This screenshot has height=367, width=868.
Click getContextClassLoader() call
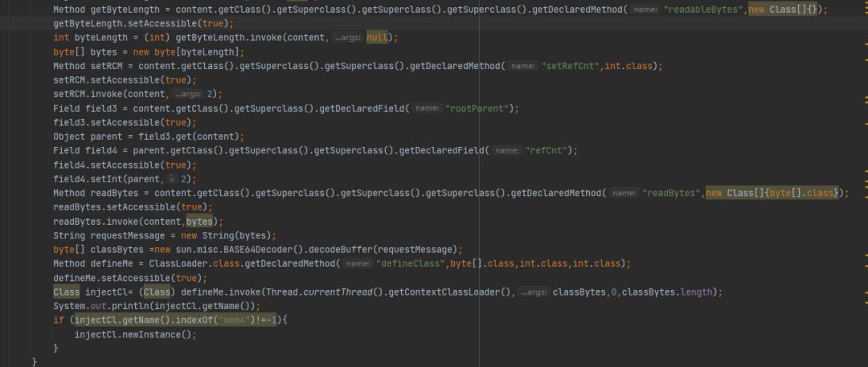451,292
